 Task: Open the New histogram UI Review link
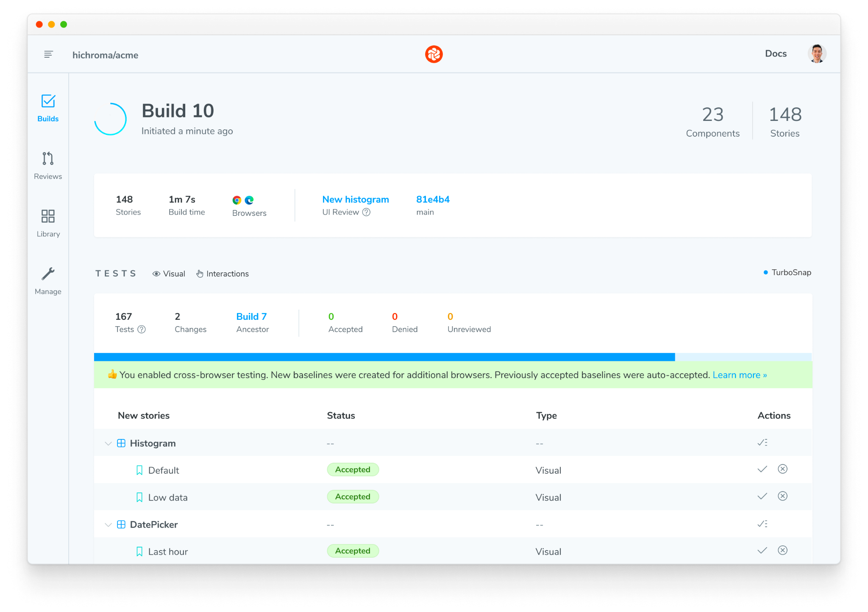pos(356,199)
